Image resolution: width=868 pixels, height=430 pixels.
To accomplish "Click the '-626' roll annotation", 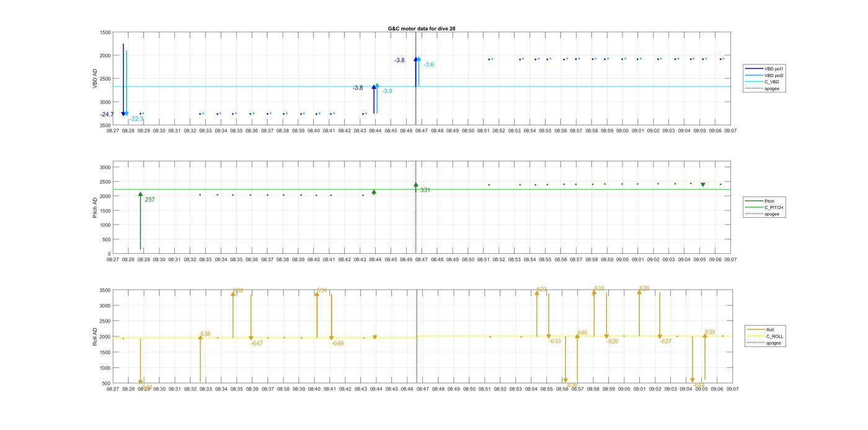I will pos(613,341).
